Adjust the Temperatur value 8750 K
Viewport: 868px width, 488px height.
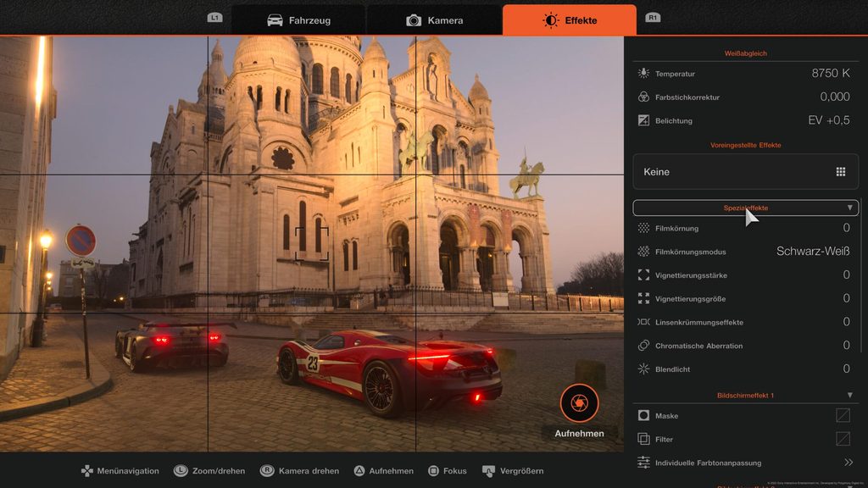pyautogui.click(x=830, y=74)
